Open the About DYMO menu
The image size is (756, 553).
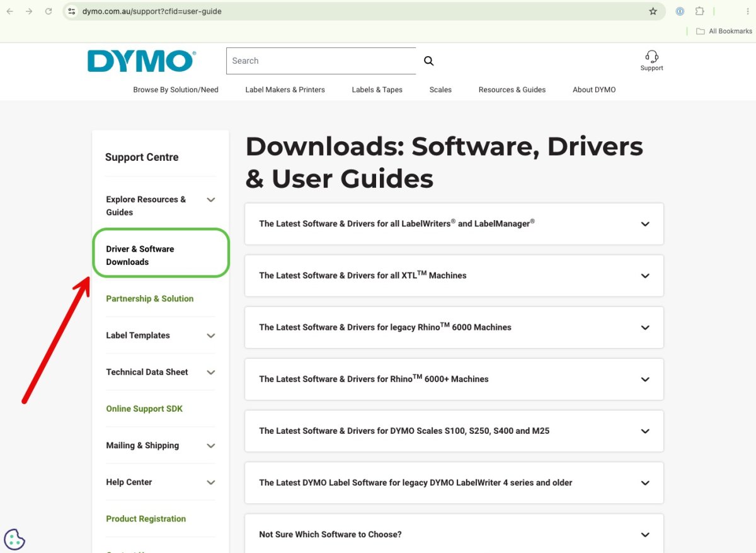click(594, 90)
